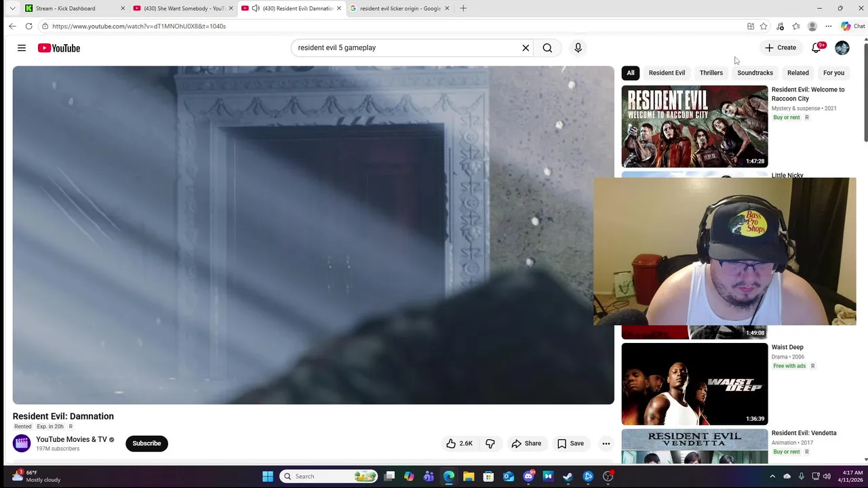The width and height of the screenshot is (868, 488).
Task: Click the Create button
Action: tap(781, 47)
